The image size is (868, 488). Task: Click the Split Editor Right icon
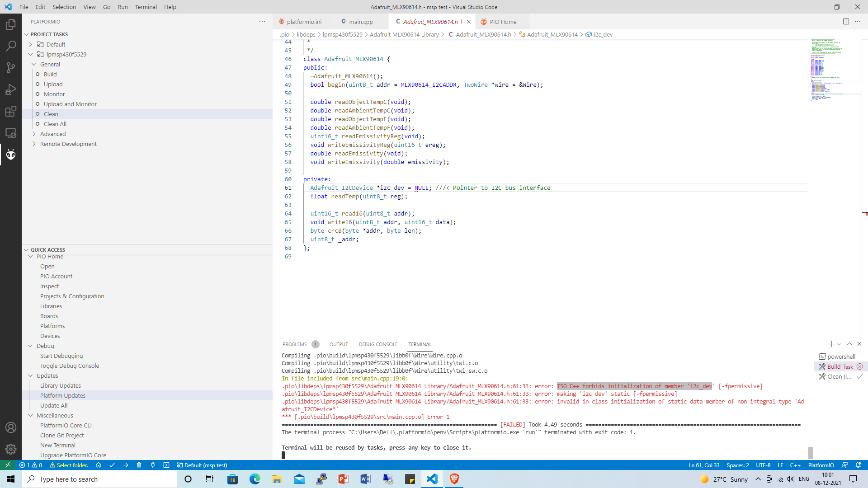click(x=846, y=21)
